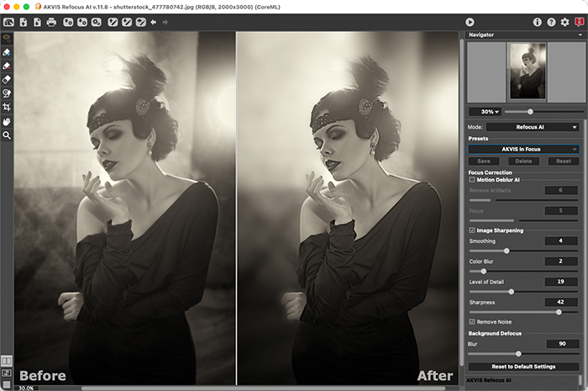Click the Smoothing value field

pos(559,241)
